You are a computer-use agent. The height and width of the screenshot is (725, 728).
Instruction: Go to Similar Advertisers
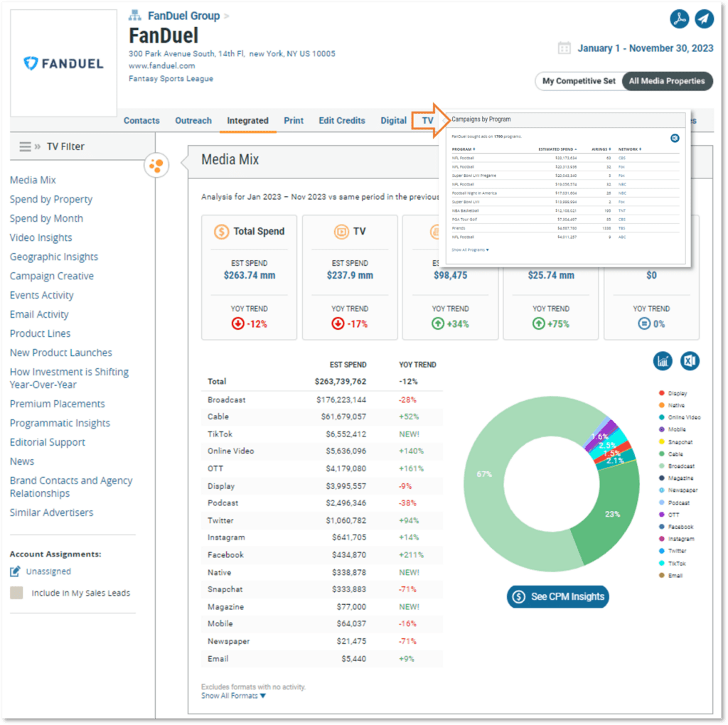click(x=51, y=512)
